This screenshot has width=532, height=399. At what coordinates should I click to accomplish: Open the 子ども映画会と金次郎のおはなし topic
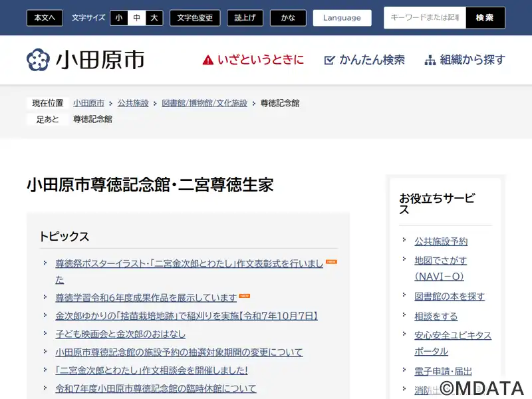120,334
